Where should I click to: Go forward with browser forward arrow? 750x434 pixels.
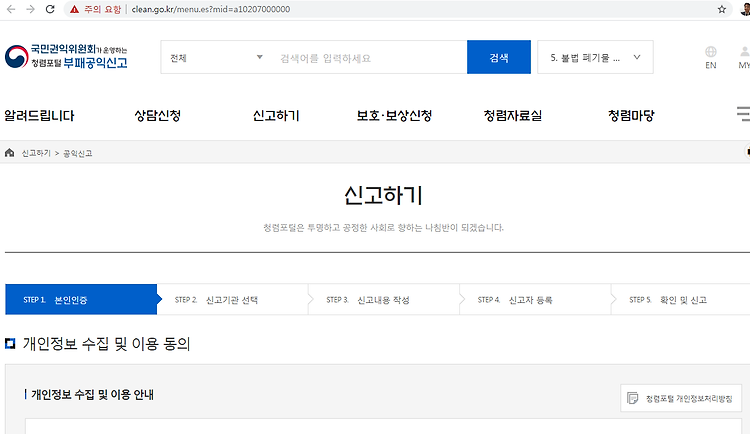pyautogui.click(x=31, y=9)
